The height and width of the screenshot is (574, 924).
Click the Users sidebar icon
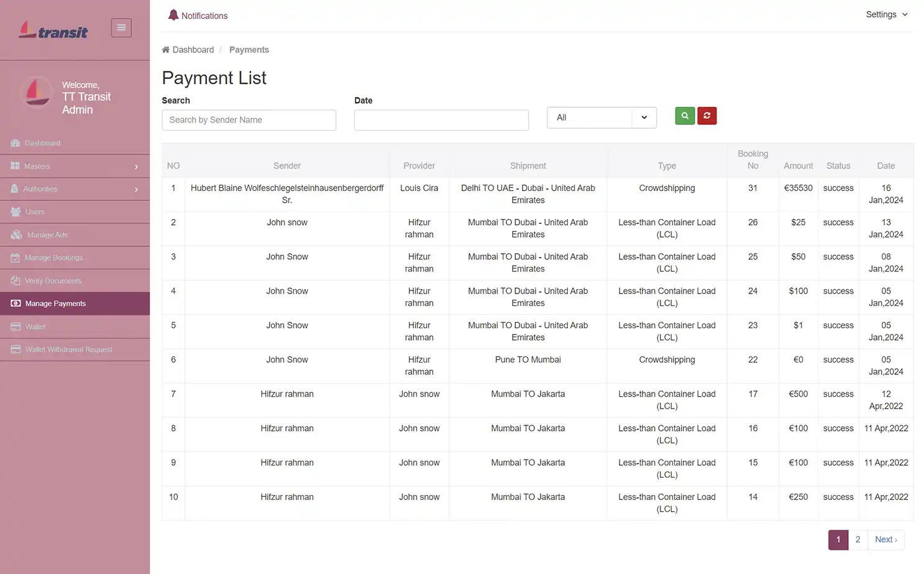click(x=15, y=211)
